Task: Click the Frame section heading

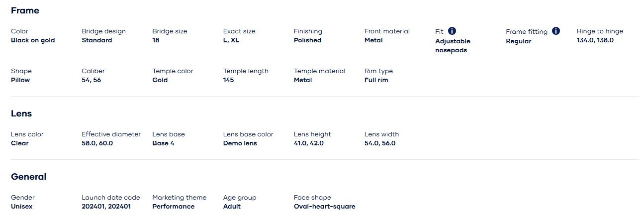Action: point(25,10)
